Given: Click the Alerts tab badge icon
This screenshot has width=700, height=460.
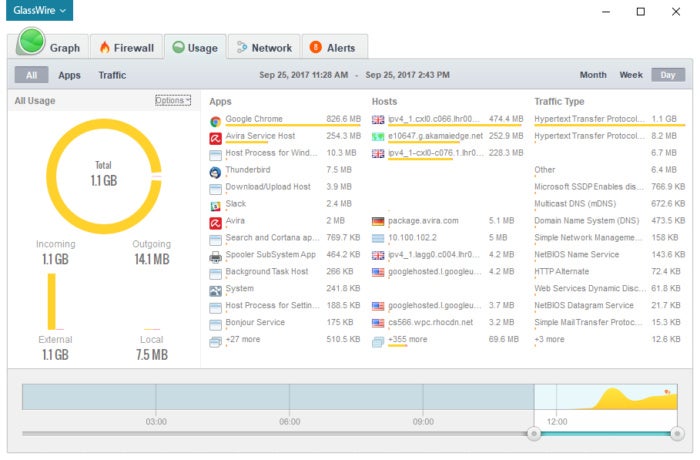Looking at the screenshot, I should 316,47.
